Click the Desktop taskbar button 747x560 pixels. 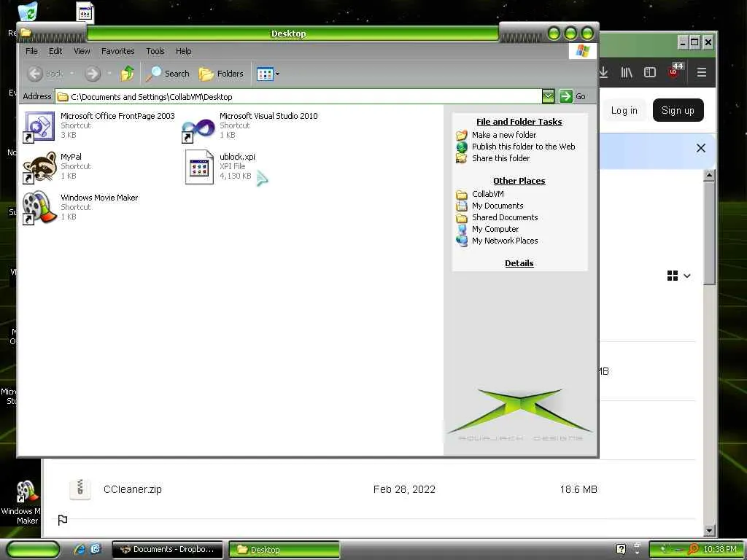click(x=285, y=550)
